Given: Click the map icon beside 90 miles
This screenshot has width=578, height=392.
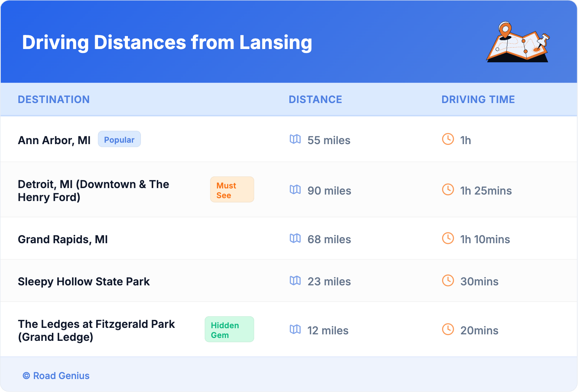Looking at the screenshot, I should [x=295, y=190].
